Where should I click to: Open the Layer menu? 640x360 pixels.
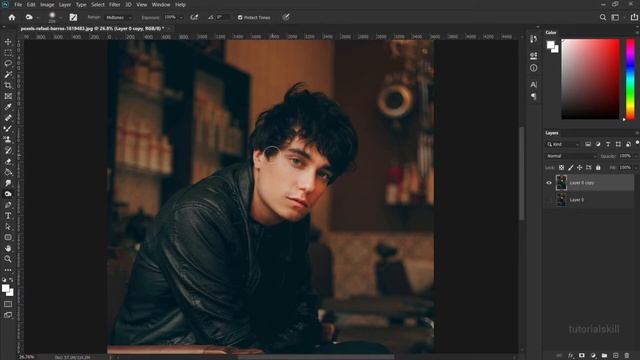coord(65,4)
